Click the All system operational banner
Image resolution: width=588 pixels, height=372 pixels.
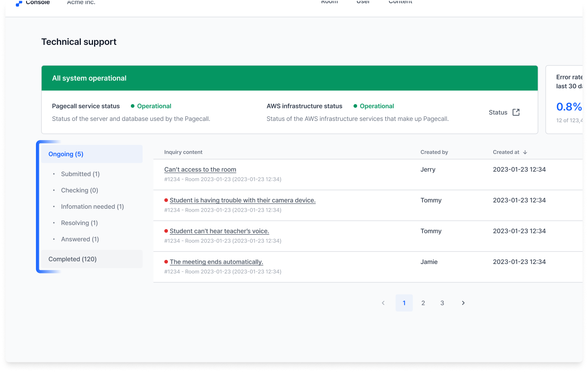point(290,78)
